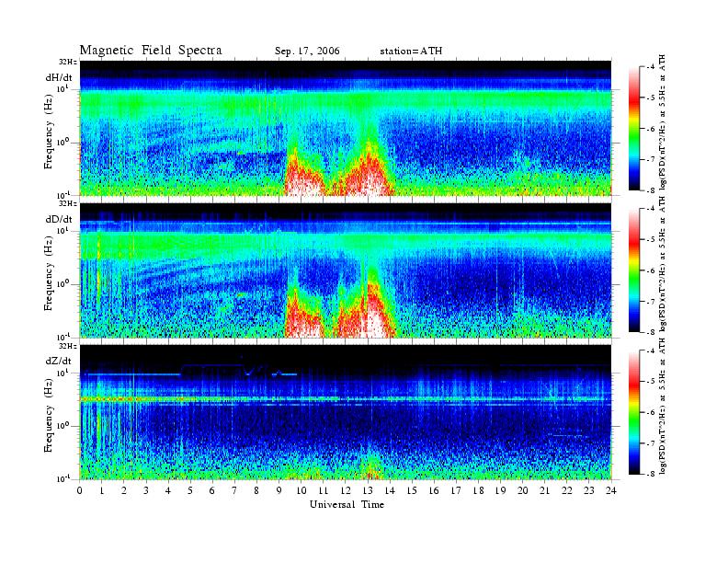Viewport: 728px width, 563px height.
Task: Click the "32Hz" tick above dH/dt label
Action: click(68, 62)
